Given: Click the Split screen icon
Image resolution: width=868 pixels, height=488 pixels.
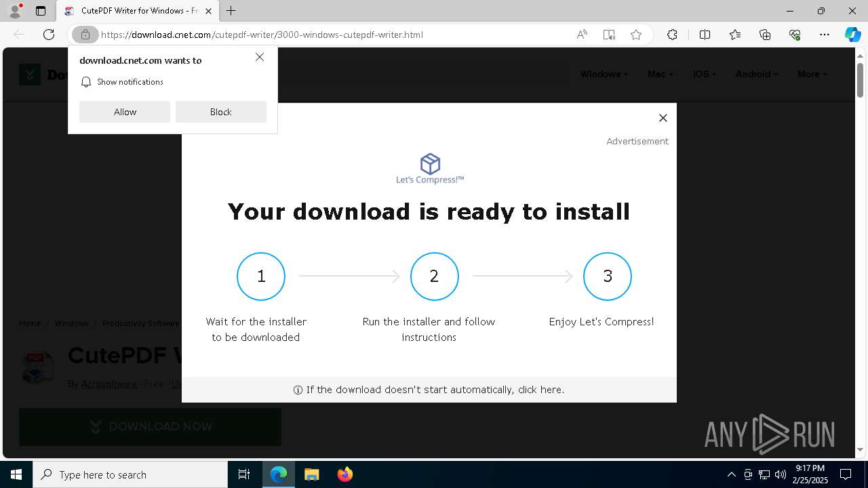Looking at the screenshot, I should point(705,35).
